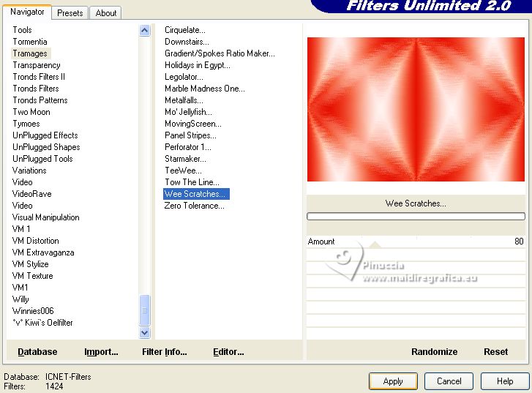Click the Amount slider handle
Screen dimensions: 532x393
click(x=375, y=244)
